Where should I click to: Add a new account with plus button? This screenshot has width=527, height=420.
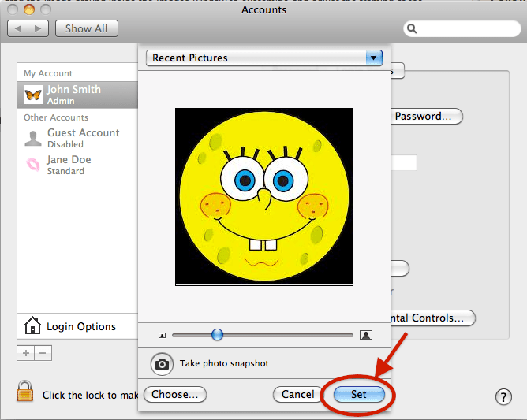tap(25, 353)
